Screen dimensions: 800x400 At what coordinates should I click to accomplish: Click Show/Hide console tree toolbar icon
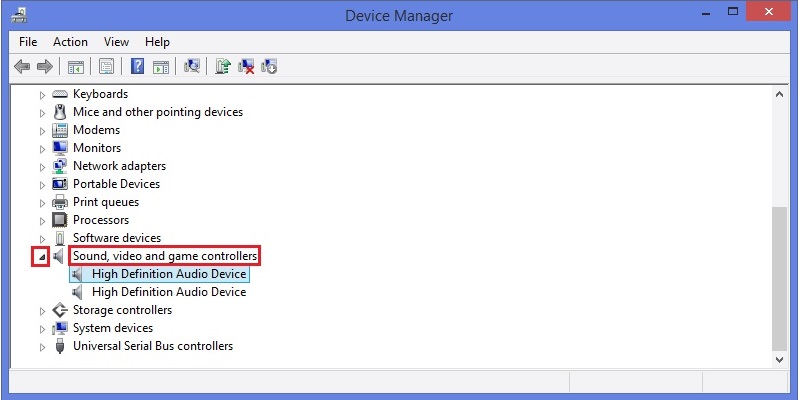point(76,66)
